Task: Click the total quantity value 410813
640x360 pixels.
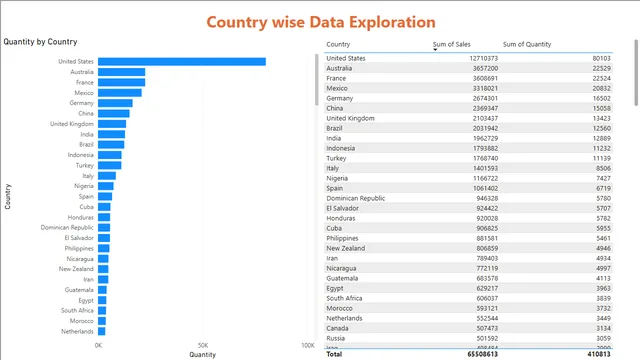Action: (599, 354)
